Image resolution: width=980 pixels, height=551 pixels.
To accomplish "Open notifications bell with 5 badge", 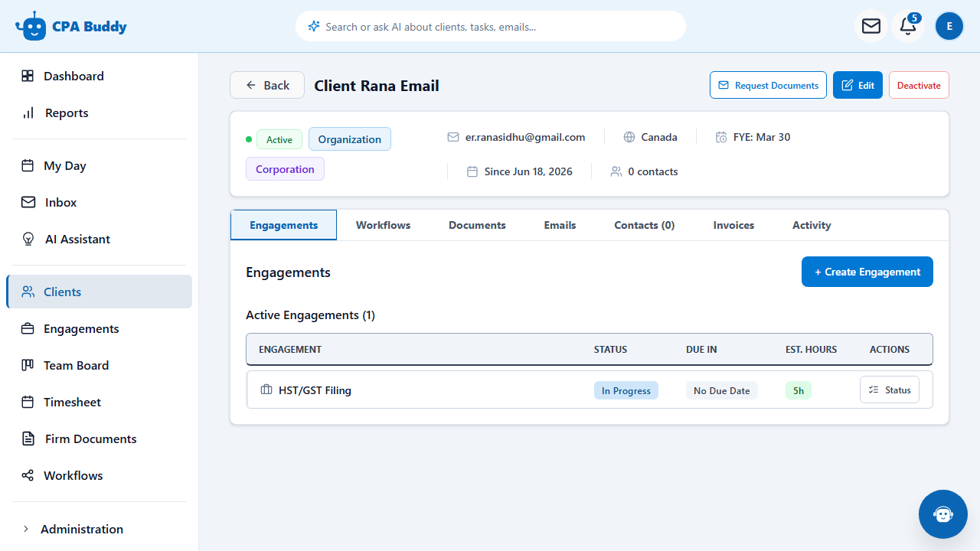I will (908, 26).
